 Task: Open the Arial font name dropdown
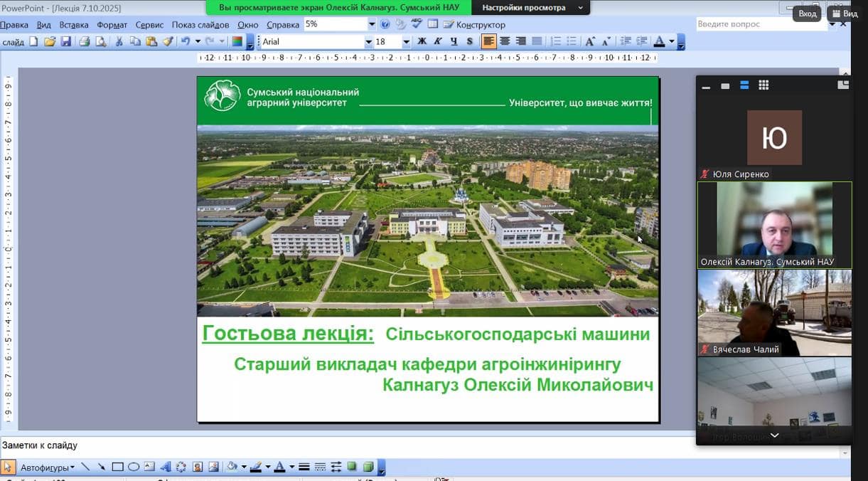point(368,42)
